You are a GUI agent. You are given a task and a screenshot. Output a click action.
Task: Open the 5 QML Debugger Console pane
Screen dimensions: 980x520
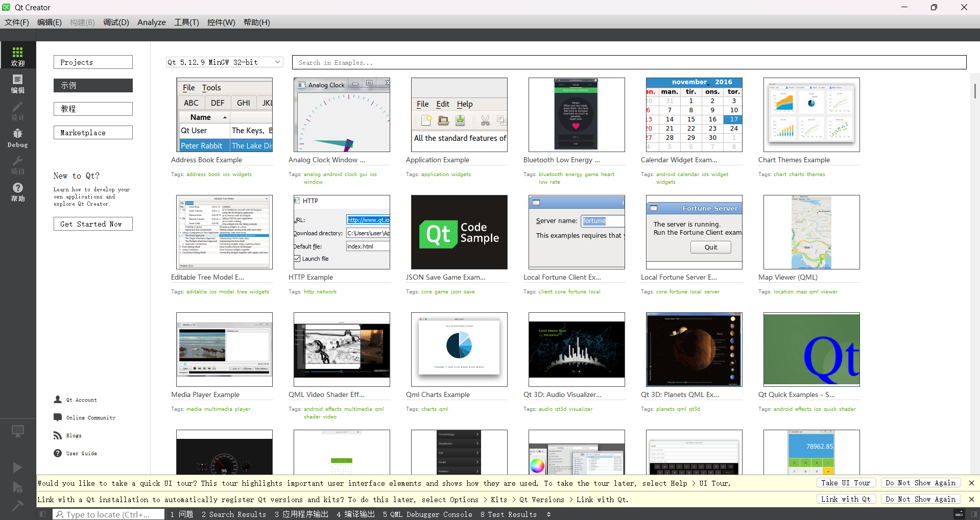pos(427,514)
